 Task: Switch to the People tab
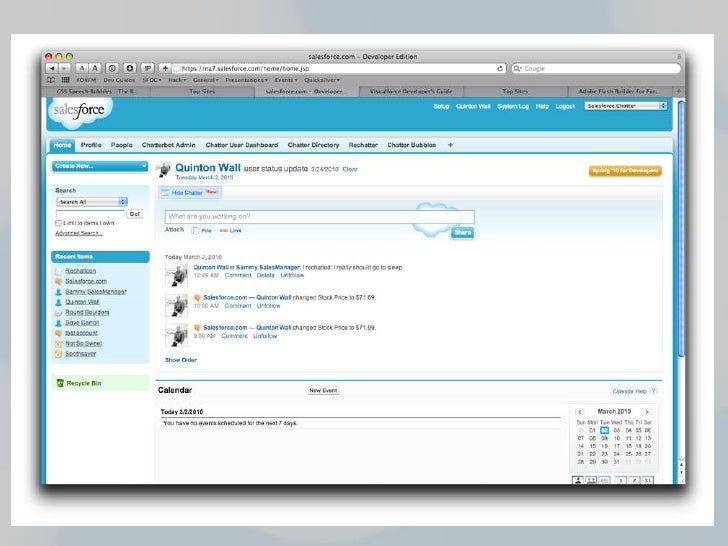122,145
